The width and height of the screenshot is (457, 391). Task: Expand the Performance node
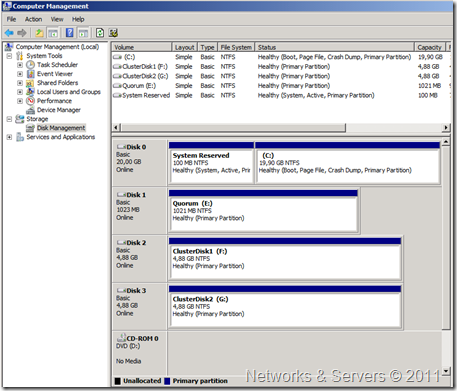click(x=20, y=101)
